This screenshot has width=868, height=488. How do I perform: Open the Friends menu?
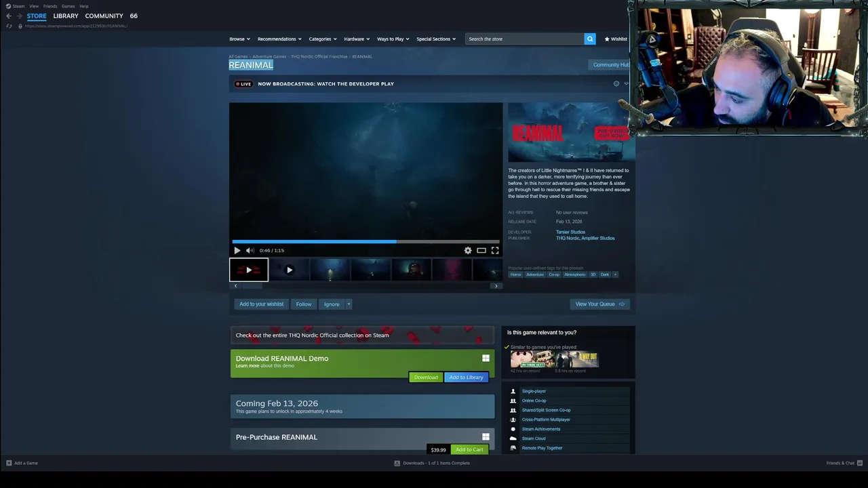click(x=50, y=6)
